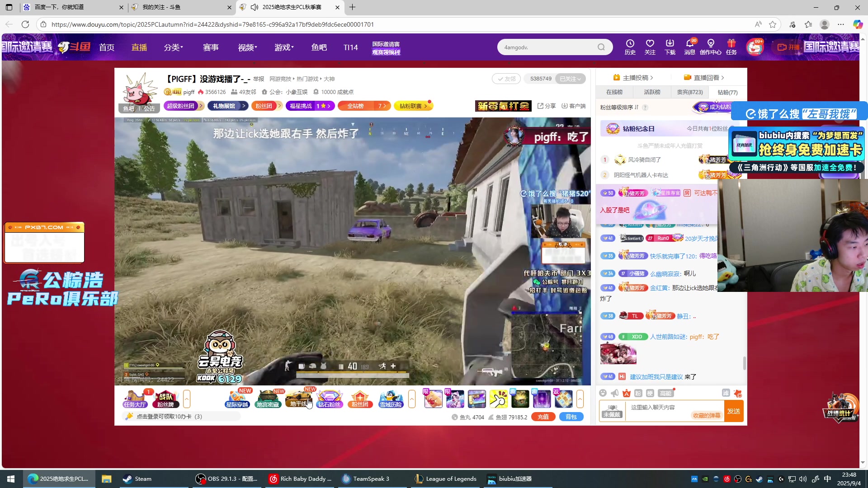Click the Douyu logo in header

pos(75,47)
